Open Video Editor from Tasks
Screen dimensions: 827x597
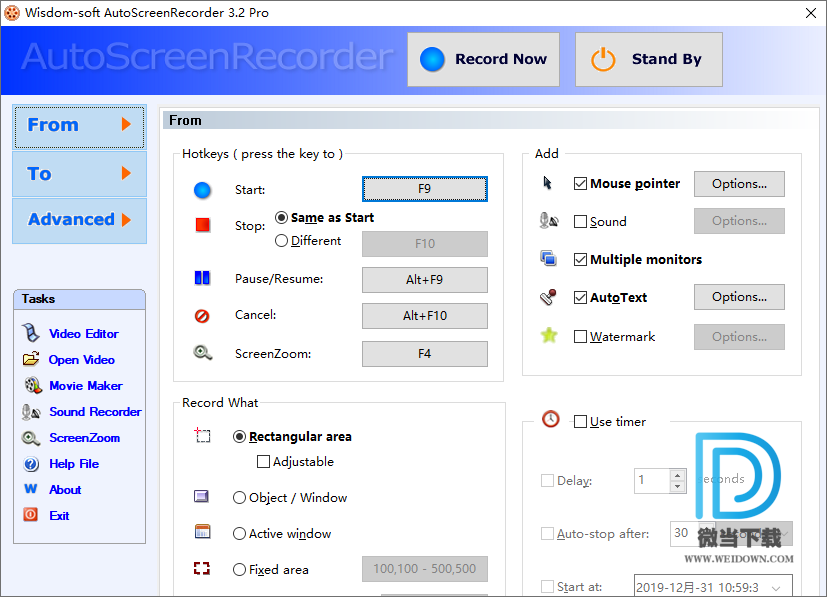coord(83,334)
